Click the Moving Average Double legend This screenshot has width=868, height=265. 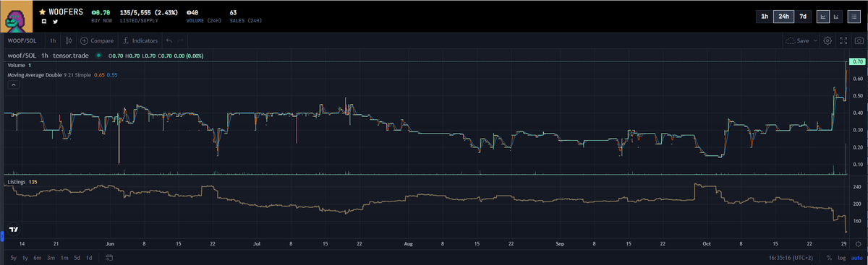coord(62,75)
